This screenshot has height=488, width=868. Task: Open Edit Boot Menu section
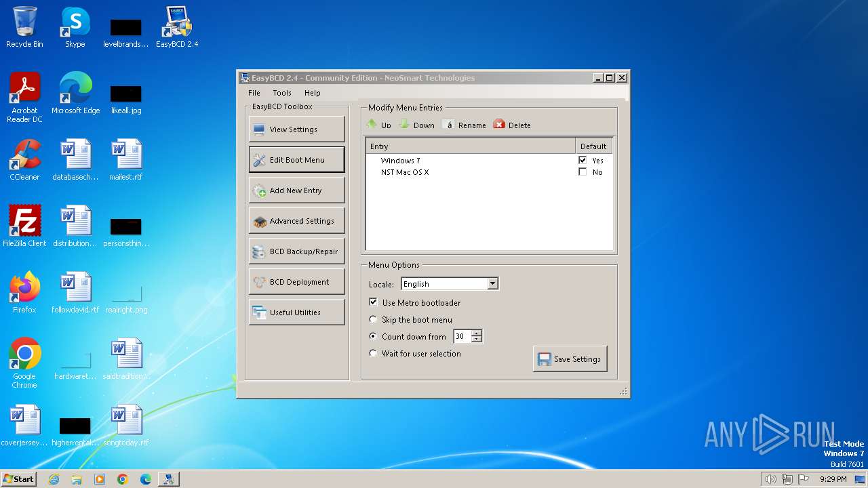coord(297,160)
